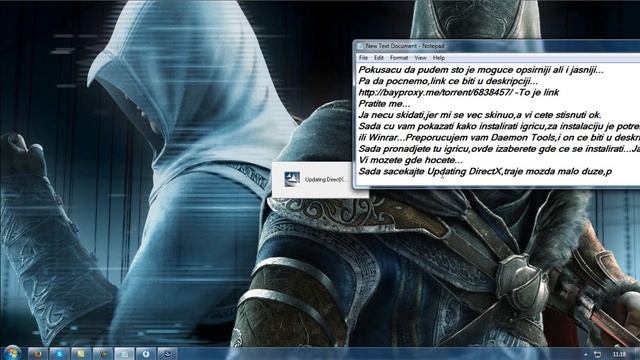The height and width of the screenshot is (360, 640).
Task: Open the File menu in Notepad
Action: 363,58
